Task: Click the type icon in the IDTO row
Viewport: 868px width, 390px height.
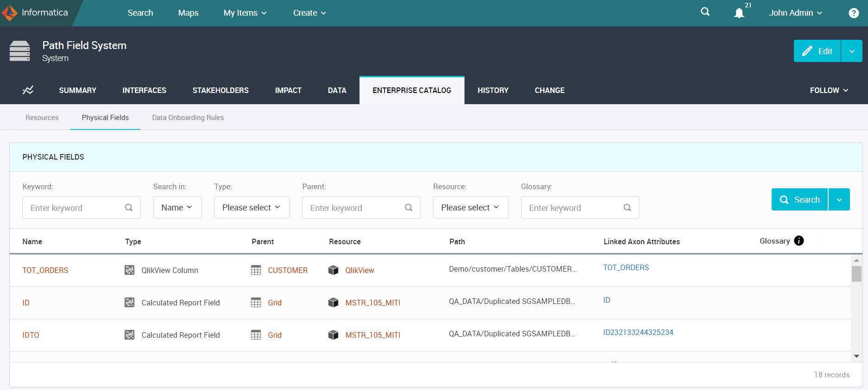Action: pyautogui.click(x=130, y=335)
